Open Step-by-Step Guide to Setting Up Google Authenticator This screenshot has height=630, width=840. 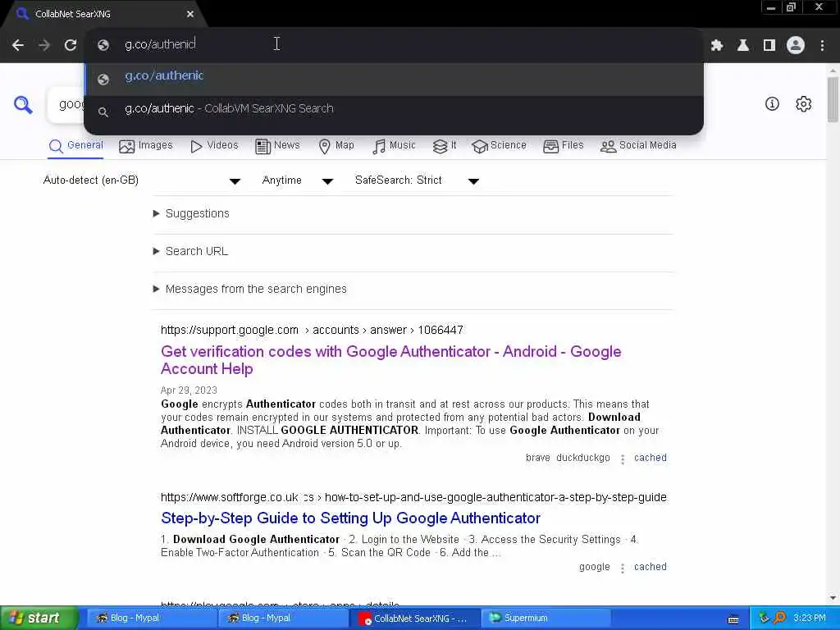pos(350,518)
